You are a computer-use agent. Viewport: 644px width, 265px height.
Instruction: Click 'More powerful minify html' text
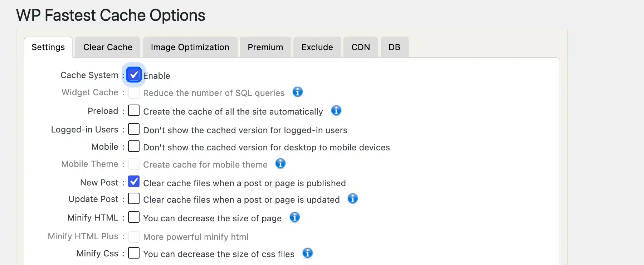196,237
